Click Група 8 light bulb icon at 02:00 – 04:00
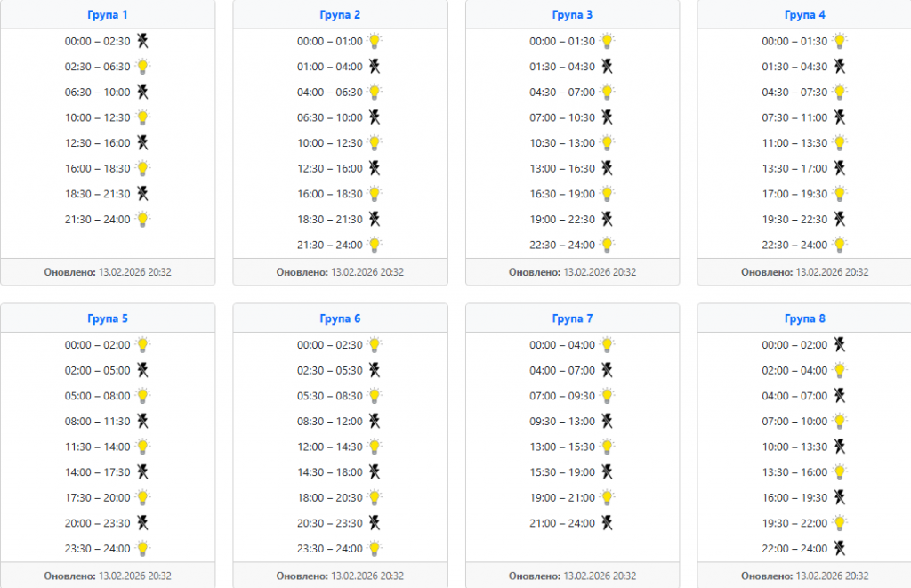This screenshot has height=588, width=911. pyautogui.click(x=839, y=370)
